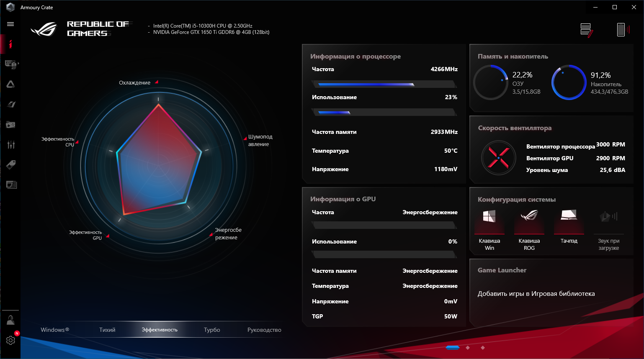
Task: Toggle the Тачпэд setting
Action: [x=569, y=226]
